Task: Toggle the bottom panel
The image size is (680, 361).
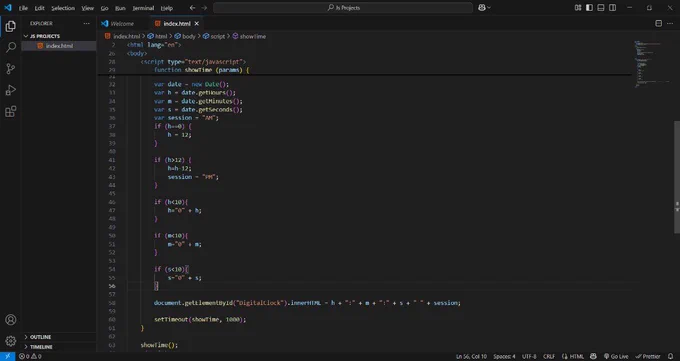Action: [x=601, y=7]
